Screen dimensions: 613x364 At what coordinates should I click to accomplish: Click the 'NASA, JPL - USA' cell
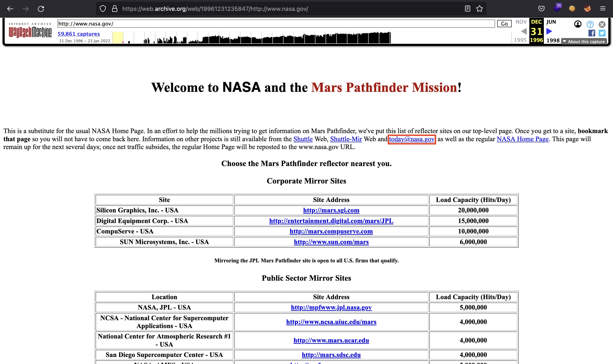pos(164,307)
